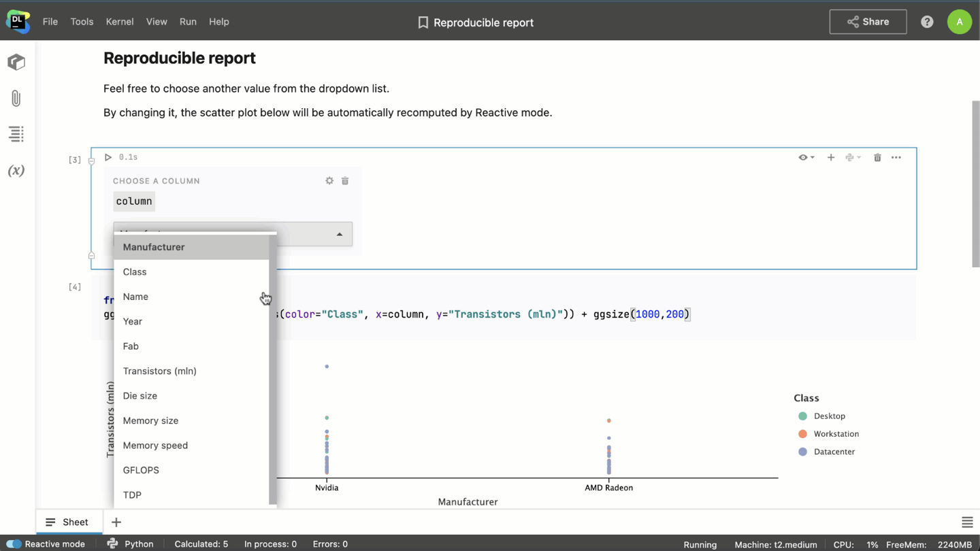Image resolution: width=980 pixels, height=551 pixels.
Task: Switch to the Sheet tab
Action: (69, 522)
